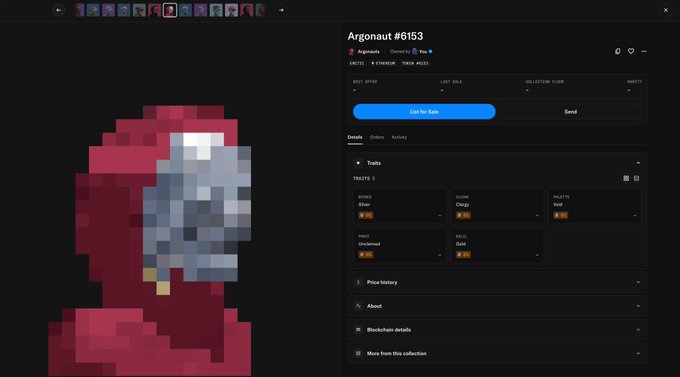Open the Palette Void trait card
The image size is (680, 377).
[x=595, y=206]
